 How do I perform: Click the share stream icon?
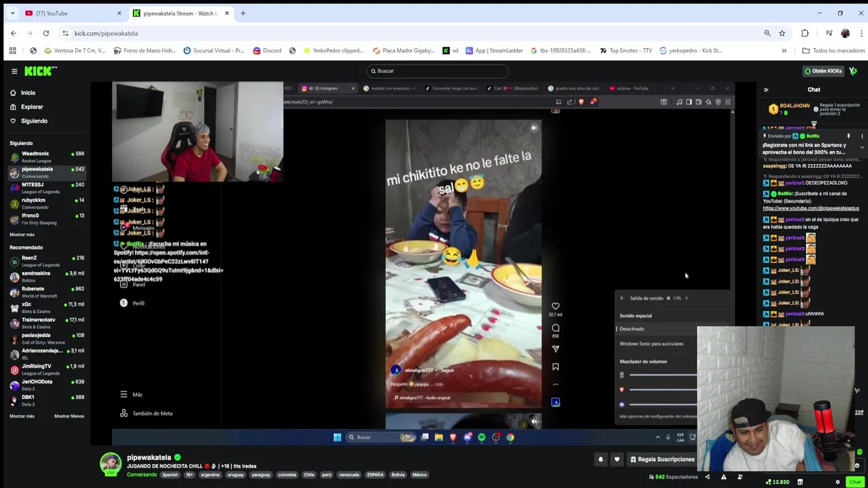[x=707, y=477]
